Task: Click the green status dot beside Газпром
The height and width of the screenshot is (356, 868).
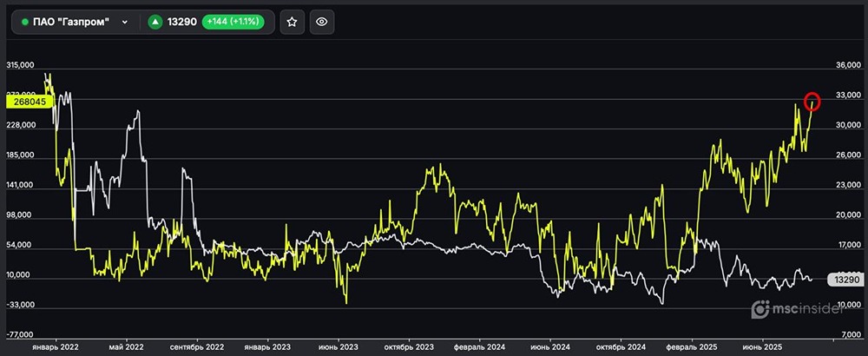Action: pyautogui.click(x=24, y=22)
